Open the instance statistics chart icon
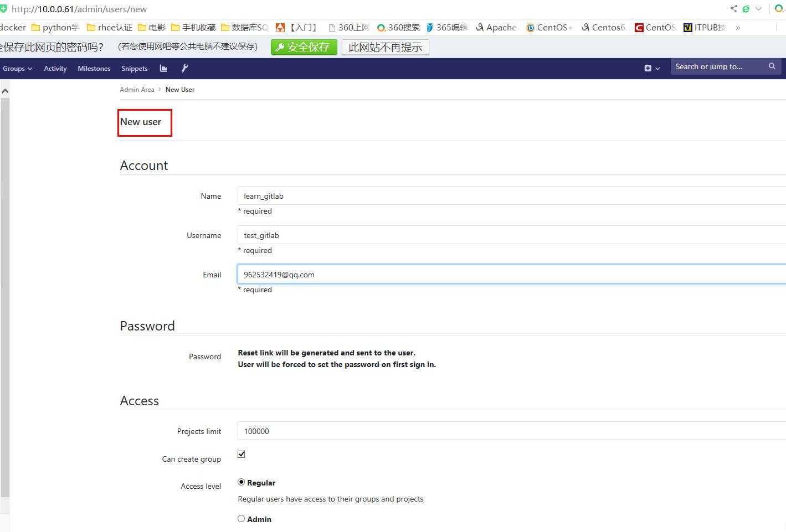Screen dimensions: 786x532 coord(163,68)
